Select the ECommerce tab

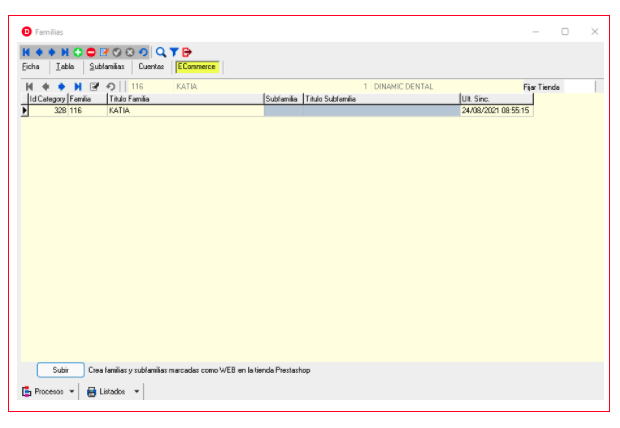(197, 66)
